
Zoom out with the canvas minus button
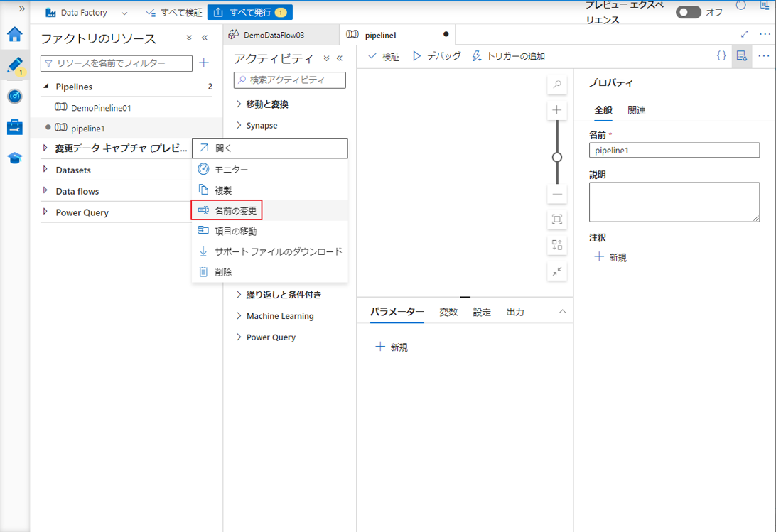click(557, 195)
